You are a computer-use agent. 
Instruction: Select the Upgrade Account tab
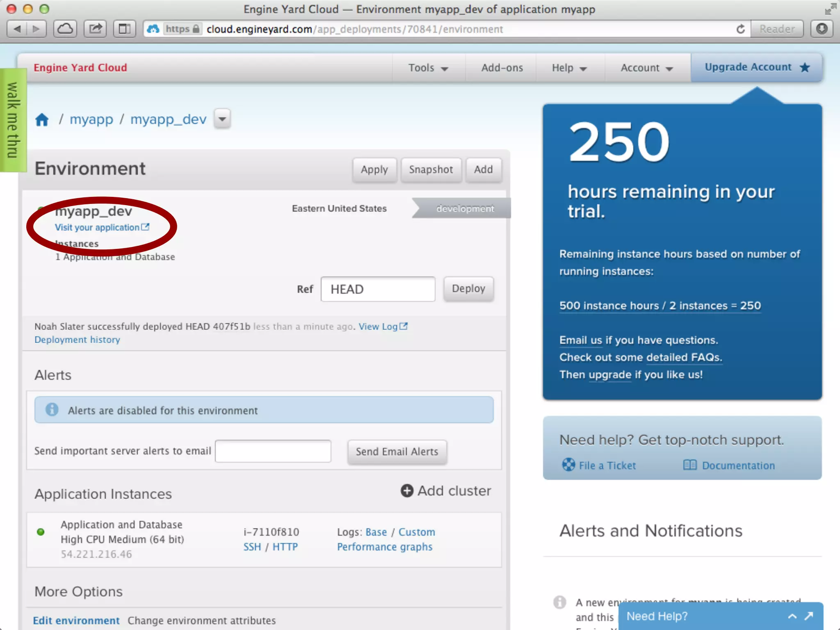tap(756, 67)
